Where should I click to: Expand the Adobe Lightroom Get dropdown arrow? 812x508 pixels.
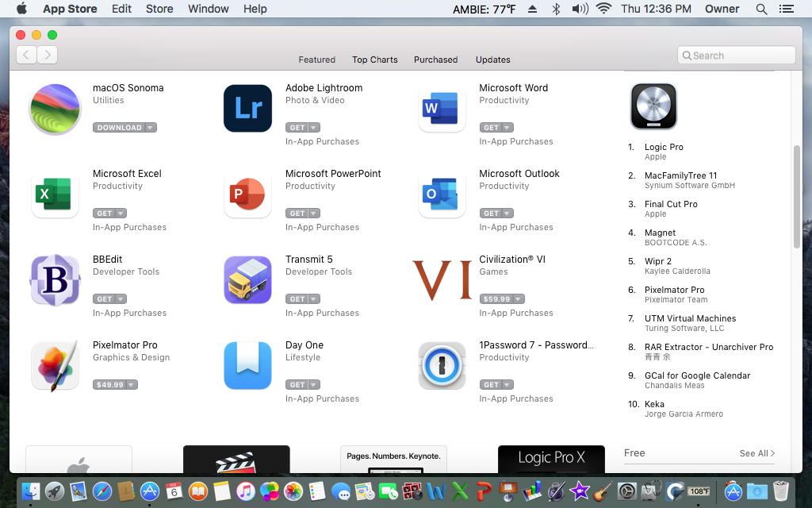[314, 128]
